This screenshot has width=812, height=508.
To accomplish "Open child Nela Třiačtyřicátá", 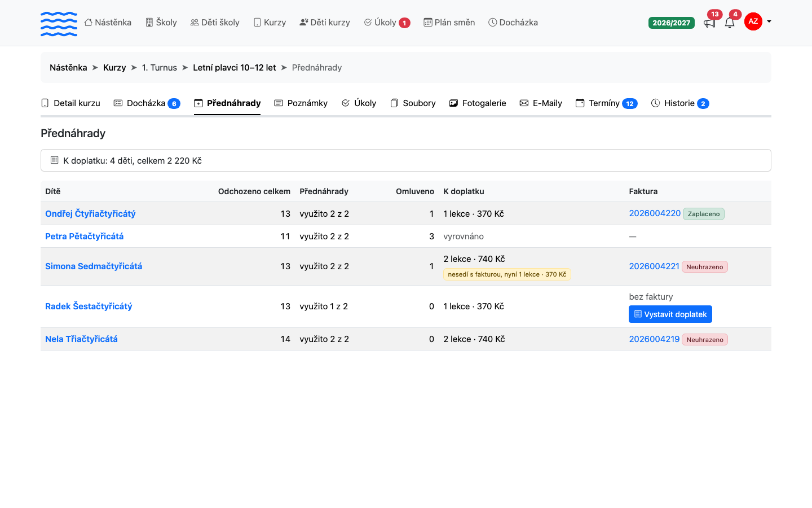I will pos(81,339).
